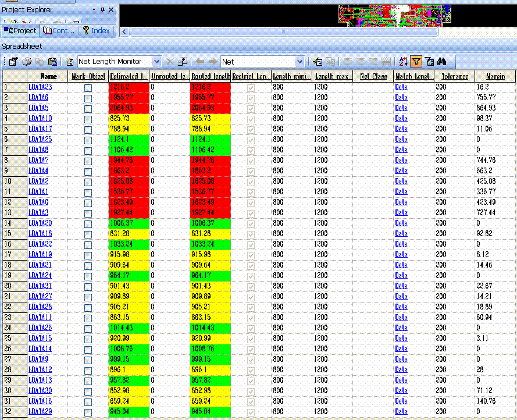Click the binoculars find icon
Image resolution: width=517 pixels, height=420 pixels.
(441, 62)
